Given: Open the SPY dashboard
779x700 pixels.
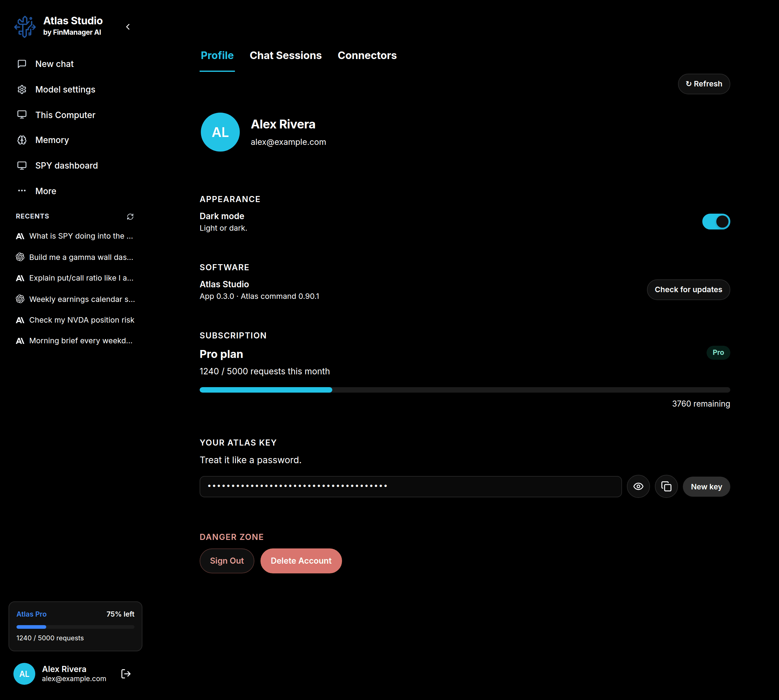Looking at the screenshot, I should pyautogui.click(x=75, y=165).
